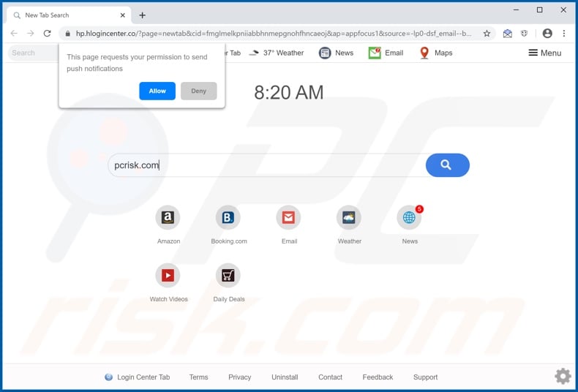Viewport: 578px width, 392px height.
Task: Click the blue search magnifier button
Action: click(448, 165)
